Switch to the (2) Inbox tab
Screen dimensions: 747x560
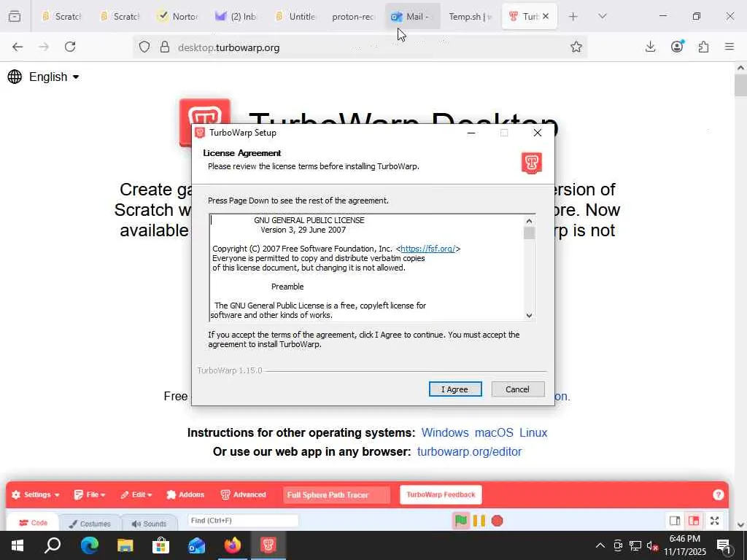tap(236, 17)
